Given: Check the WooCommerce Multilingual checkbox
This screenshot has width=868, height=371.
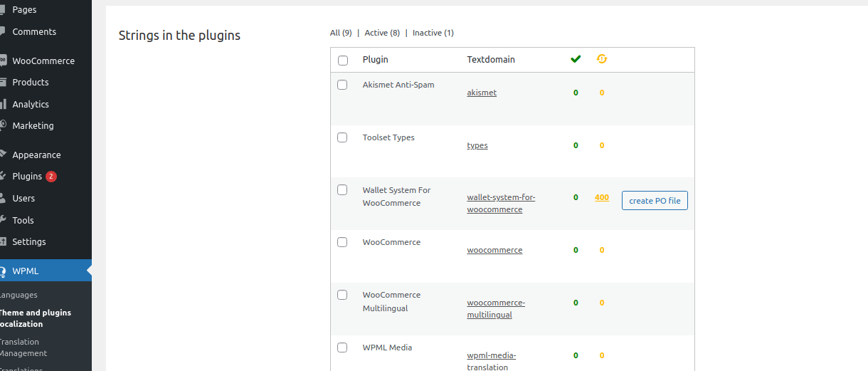Looking at the screenshot, I should coord(342,295).
